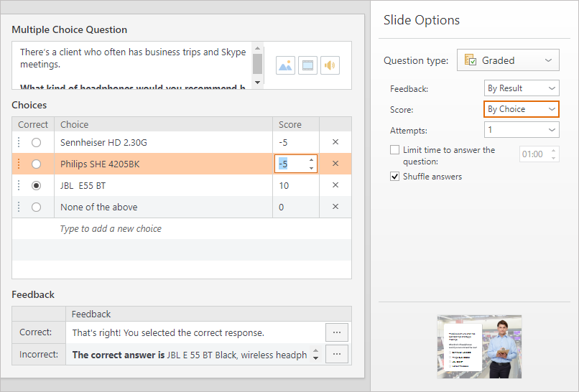Screen dimensions: 579x392
Task: Click the slide preview thumbnail
Action: click(479, 346)
